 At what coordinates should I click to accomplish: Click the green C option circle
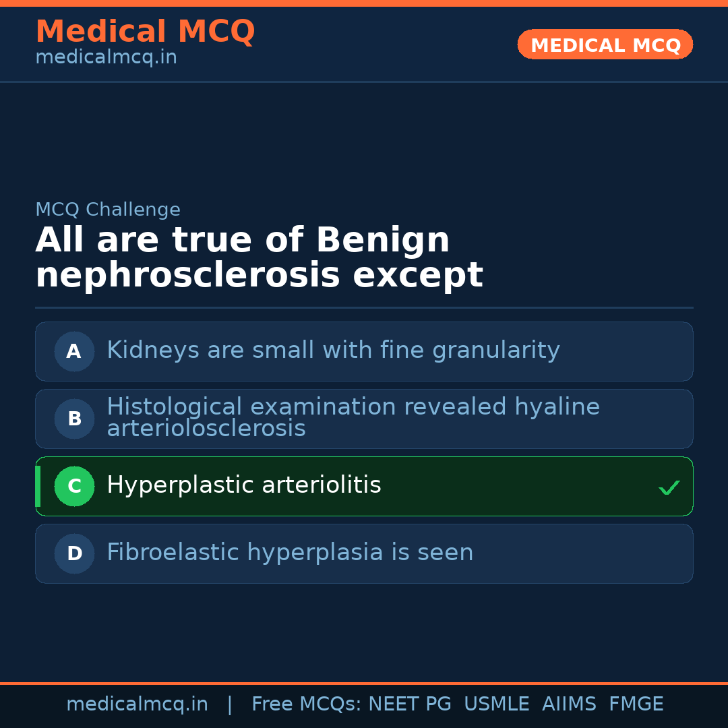tap(74, 486)
